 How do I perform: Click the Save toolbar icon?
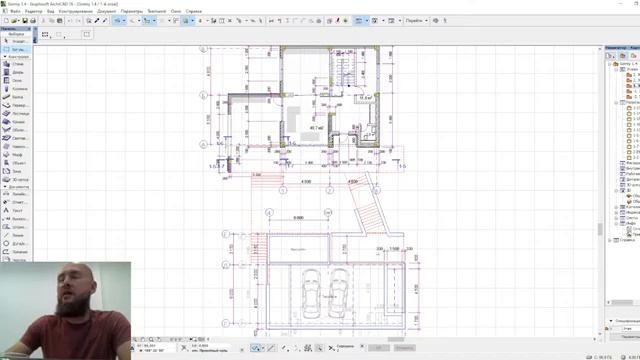pyautogui.click(x=25, y=20)
